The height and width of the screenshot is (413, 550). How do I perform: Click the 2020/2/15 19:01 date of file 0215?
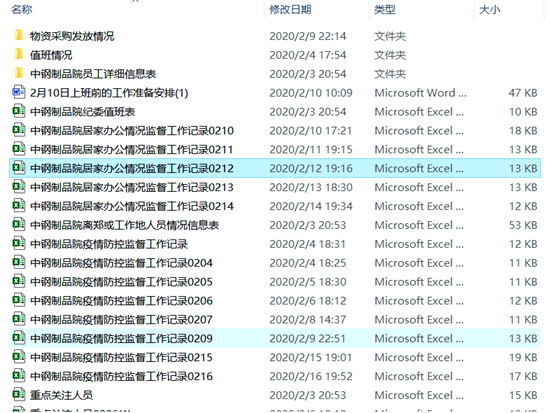point(310,357)
